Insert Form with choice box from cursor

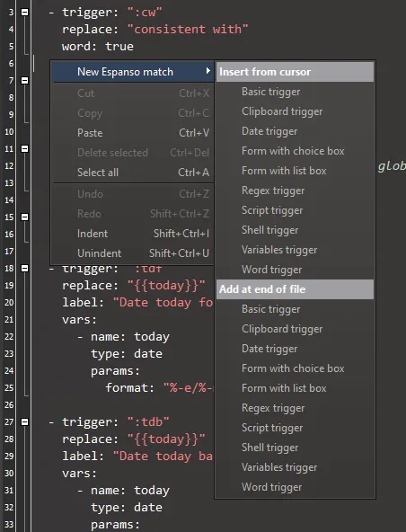[x=295, y=151]
